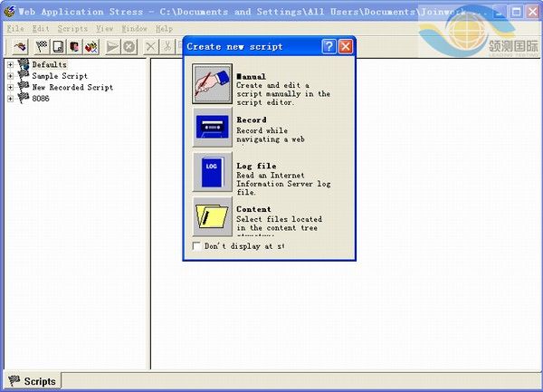543x392 pixels.
Task: Click the delete X icon in toolbar
Action: [151, 46]
